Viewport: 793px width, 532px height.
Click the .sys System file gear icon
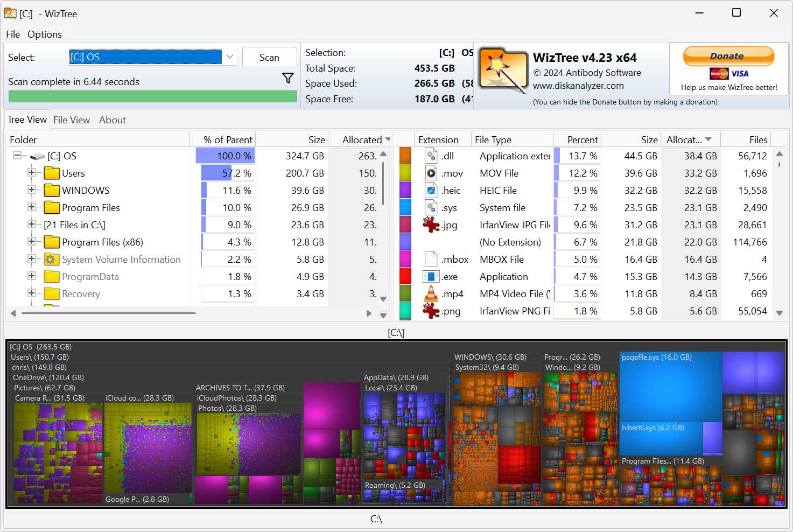431,207
